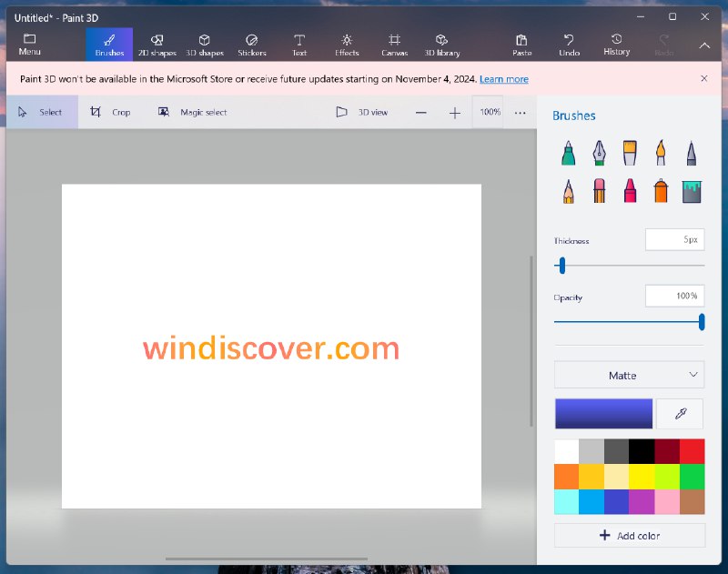728x574 pixels.
Task: Pick the bright red swatch
Action: 693,451
